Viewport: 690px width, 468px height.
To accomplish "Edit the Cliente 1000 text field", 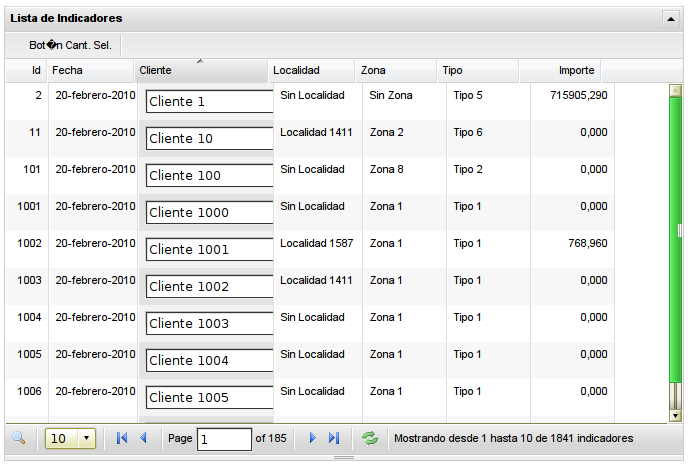I will click(x=210, y=212).
